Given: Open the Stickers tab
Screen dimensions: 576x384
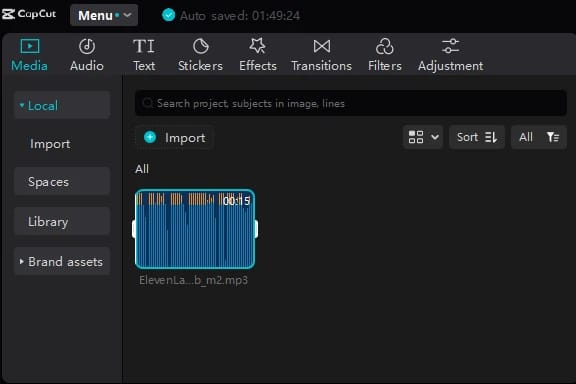Looking at the screenshot, I should coord(200,55).
